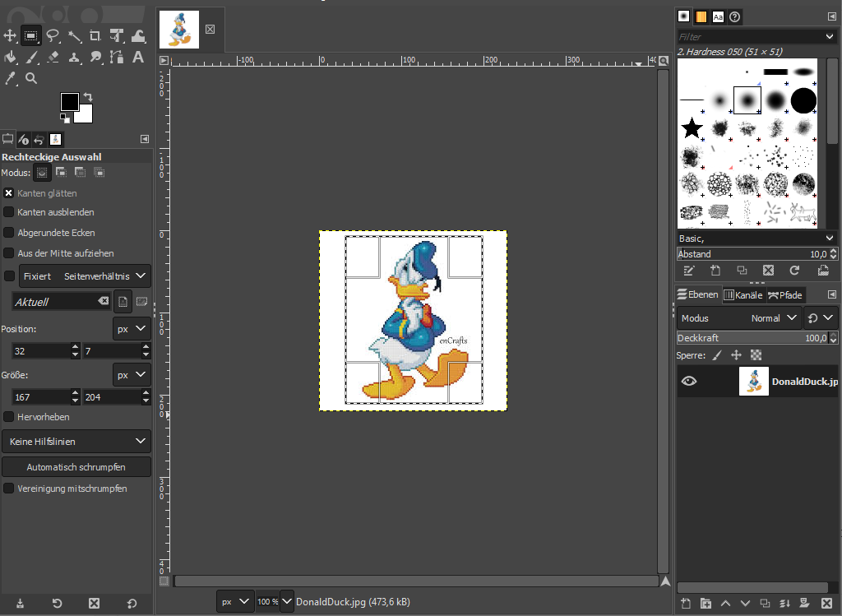842x616 pixels.
Task: Hide the DonaldDuck.jpg layer with the eye icon
Action: [x=689, y=381]
